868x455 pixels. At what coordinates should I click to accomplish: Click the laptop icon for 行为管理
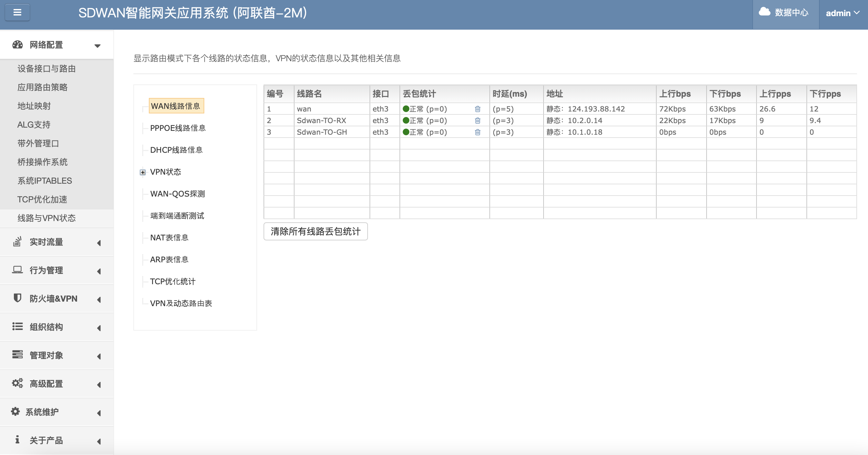[17, 270]
